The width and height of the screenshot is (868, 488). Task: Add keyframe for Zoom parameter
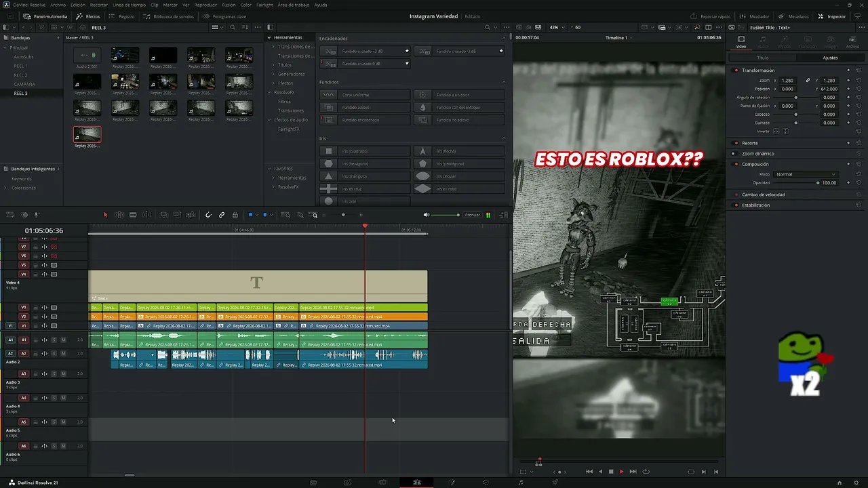pos(848,80)
